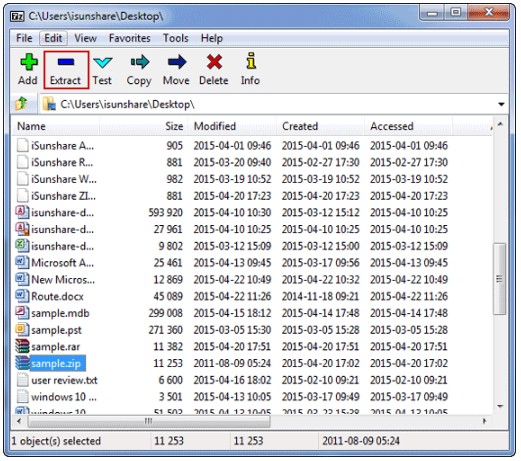Click the Copy arrow icon
Image resolution: width=521 pixels, height=461 pixels.
tap(139, 62)
